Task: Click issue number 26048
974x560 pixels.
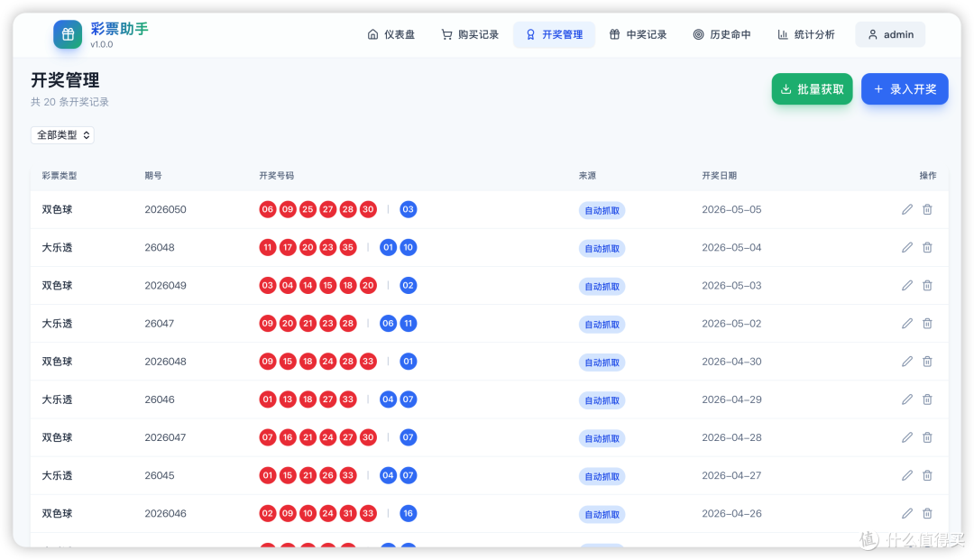Action: [x=160, y=248]
